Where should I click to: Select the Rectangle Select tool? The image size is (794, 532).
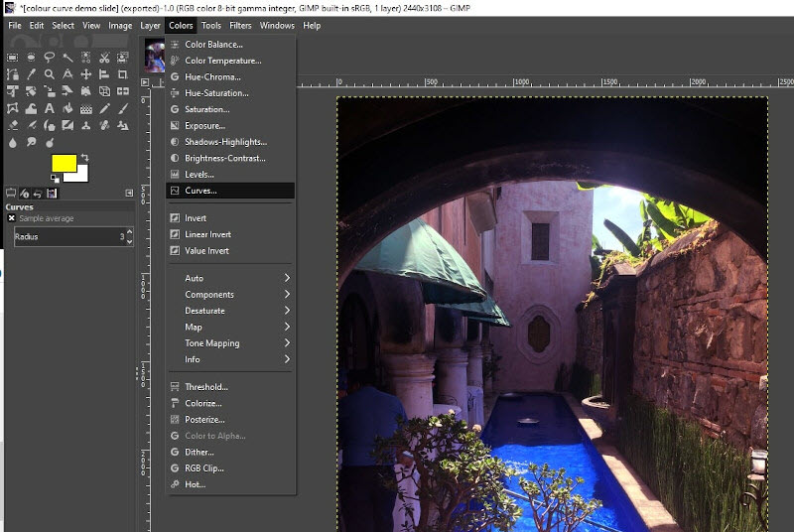click(x=12, y=58)
